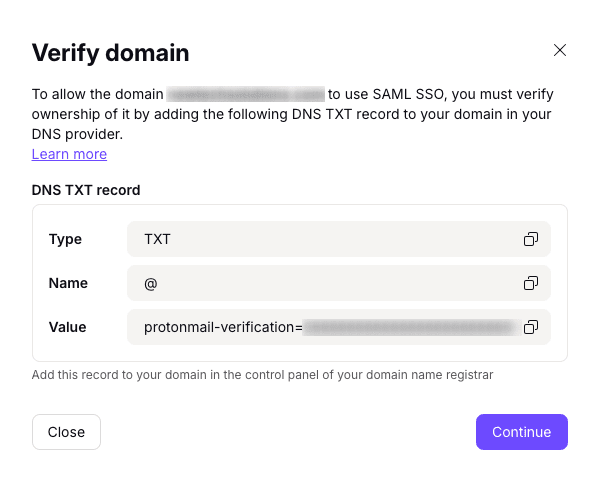Click the Type row label
The width and height of the screenshot is (600, 482).
pyautogui.click(x=65, y=240)
